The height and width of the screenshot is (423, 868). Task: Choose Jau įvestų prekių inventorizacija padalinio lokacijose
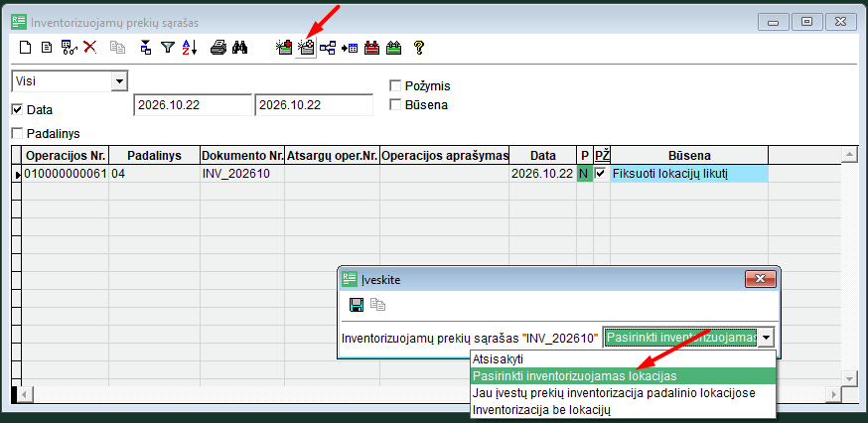coord(623,393)
